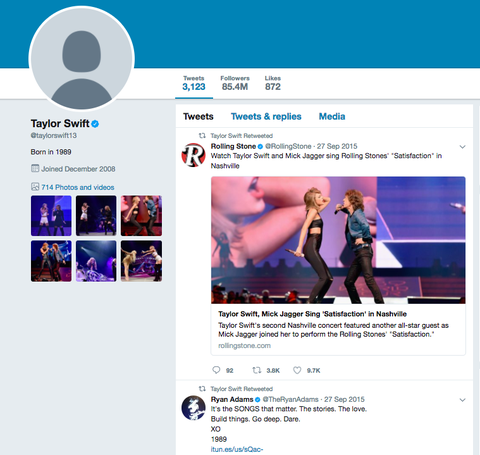Open the first media thumbnail in the grid
The height and width of the screenshot is (455, 480).
(51, 216)
